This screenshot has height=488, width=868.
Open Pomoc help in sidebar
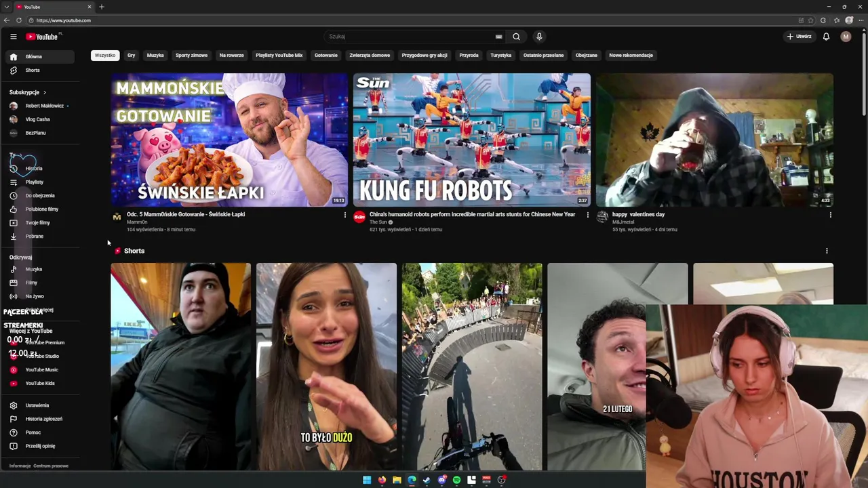(41, 432)
